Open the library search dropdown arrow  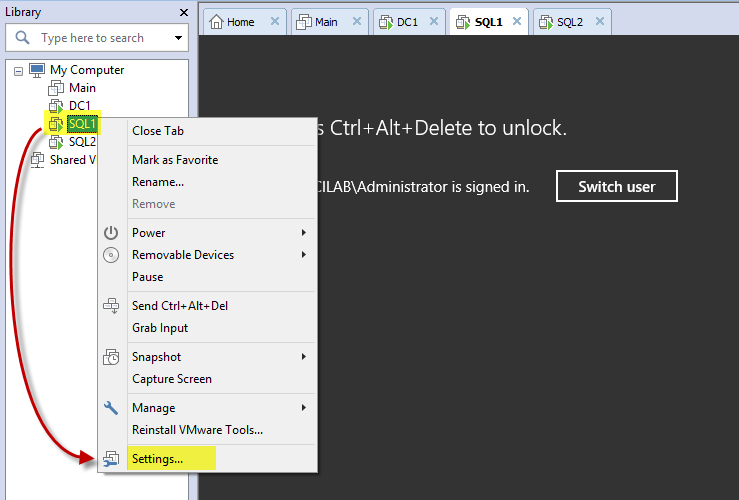178,38
